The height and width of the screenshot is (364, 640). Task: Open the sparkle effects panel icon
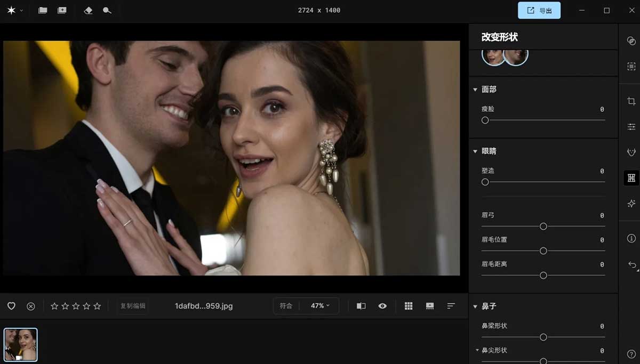click(x=631, y=204)
